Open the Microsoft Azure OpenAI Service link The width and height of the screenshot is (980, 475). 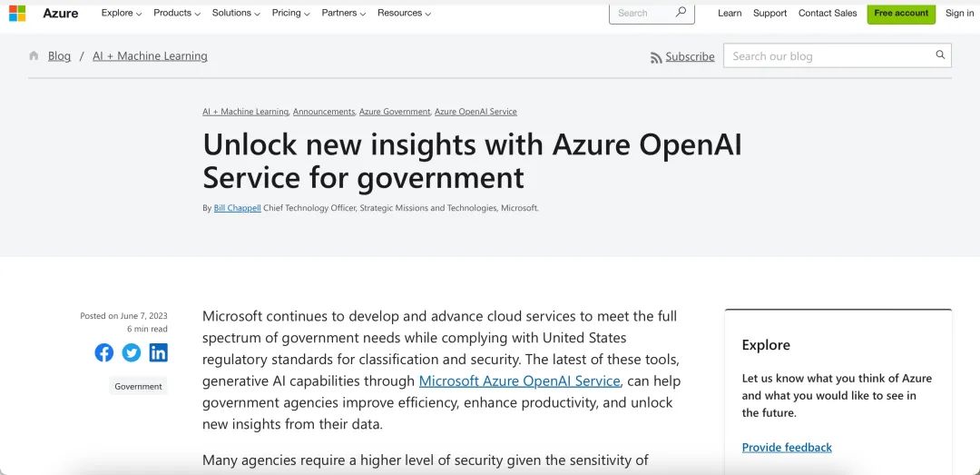pyautogui.click(x=520, y=381)
